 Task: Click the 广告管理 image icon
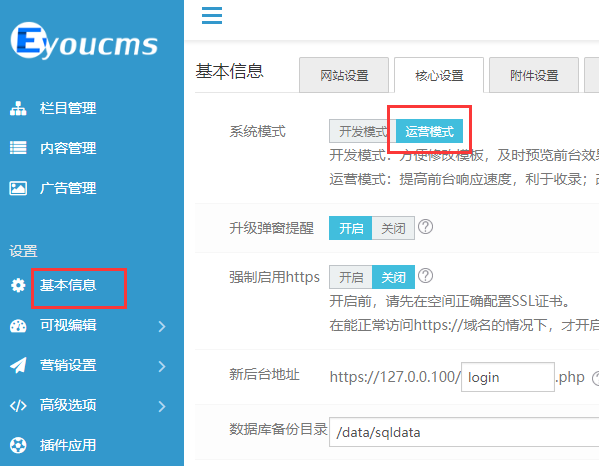(x=18, y=188)
